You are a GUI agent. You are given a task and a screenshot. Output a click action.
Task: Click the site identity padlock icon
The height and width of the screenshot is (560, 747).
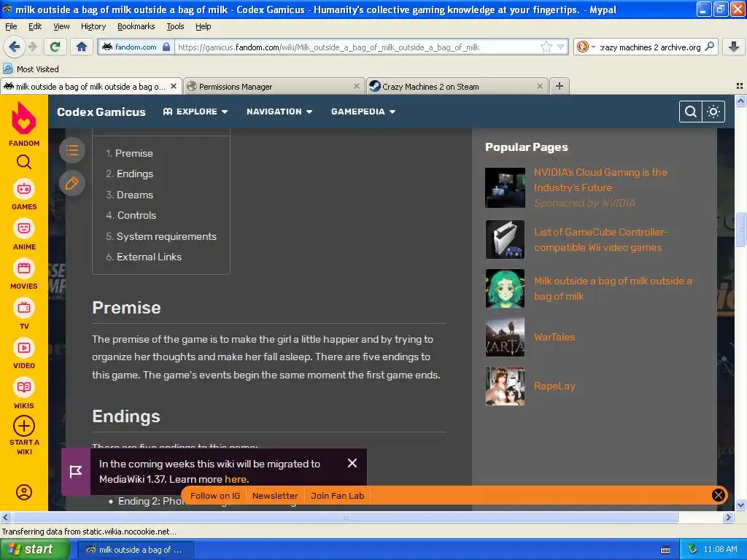pos(166,47)
